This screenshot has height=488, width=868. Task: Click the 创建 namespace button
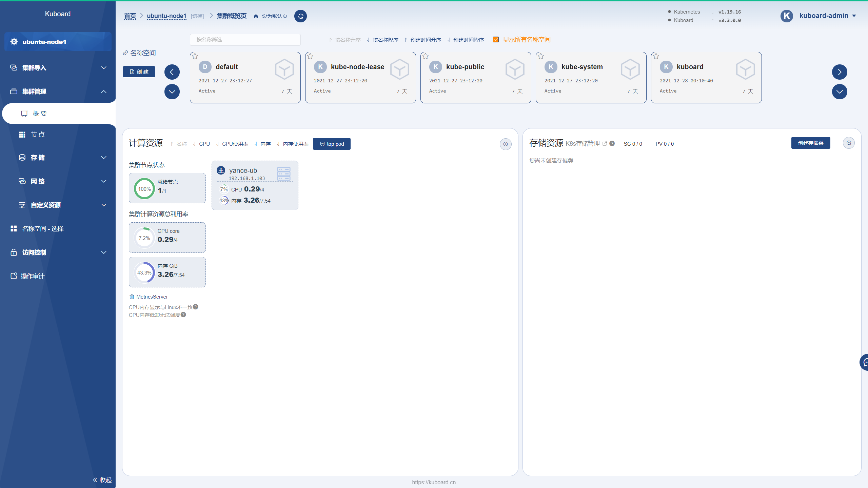point(139,72)
